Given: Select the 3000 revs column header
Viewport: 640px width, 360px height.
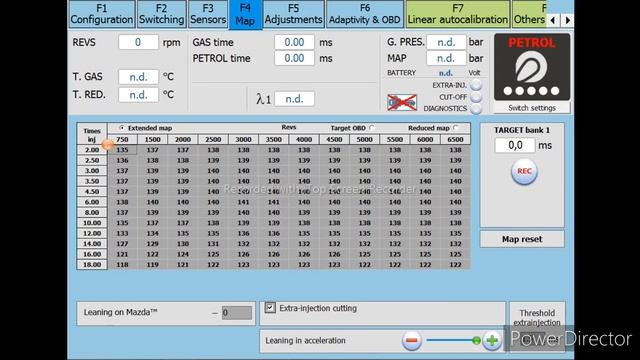Looking at the screenshot, I should [x=243, y=140].
